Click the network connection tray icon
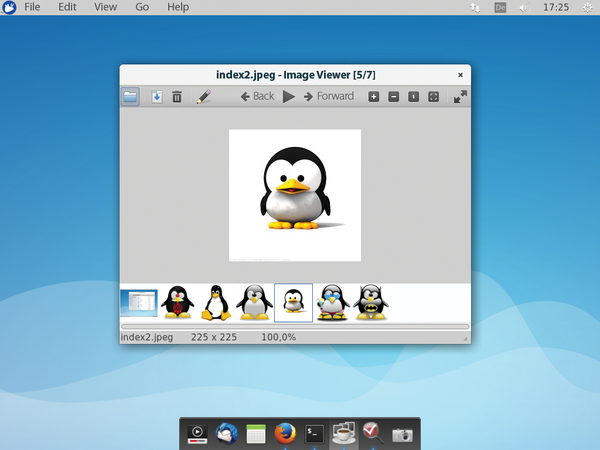Viewport: 600px width, 450px height. pos(475,8)
